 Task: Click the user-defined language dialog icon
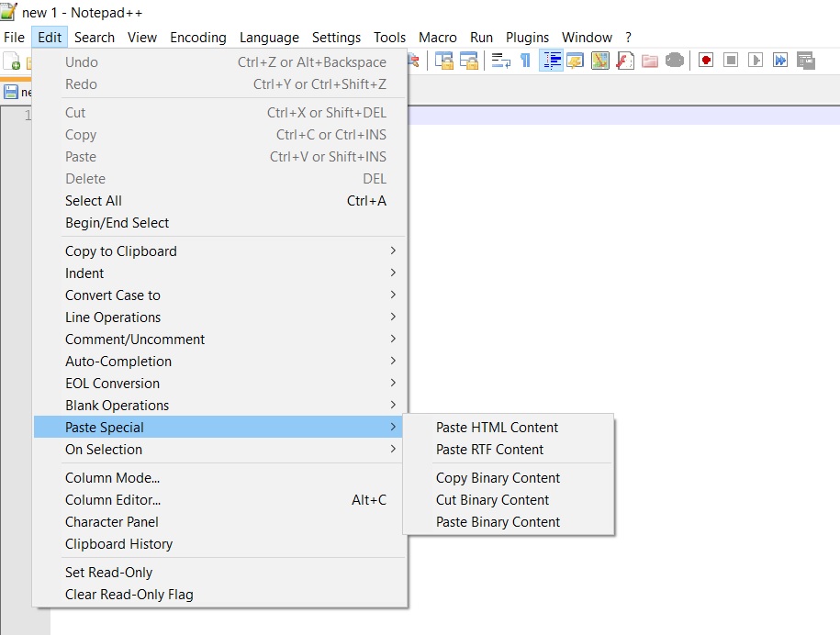576,61
